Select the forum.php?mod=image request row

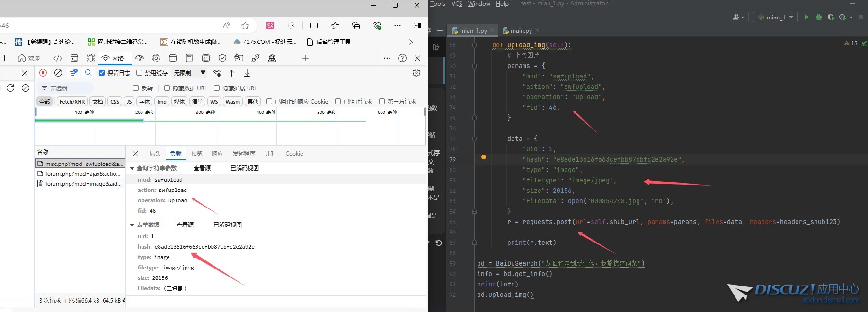click(x=80, y=184)
